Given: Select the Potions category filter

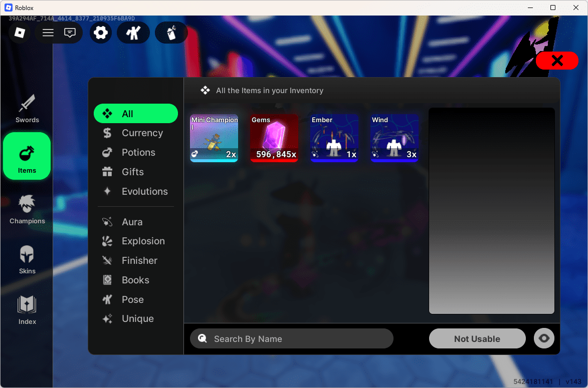Looking at the screenshot, I should [138, 153].
